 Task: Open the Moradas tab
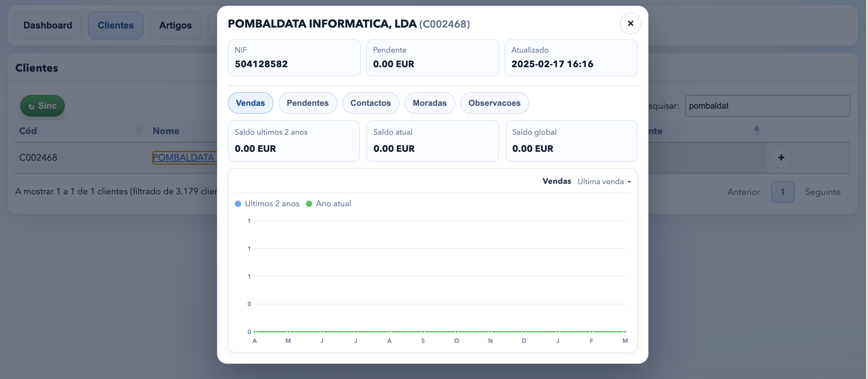[x=430, y=103]
